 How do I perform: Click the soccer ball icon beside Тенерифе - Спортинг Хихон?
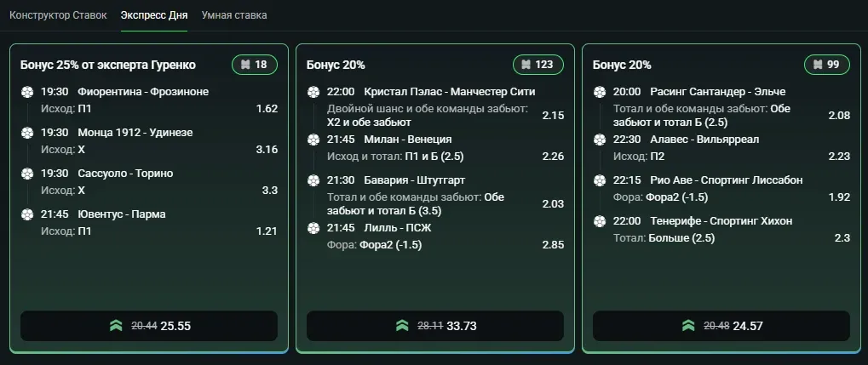tap(600, 221)
